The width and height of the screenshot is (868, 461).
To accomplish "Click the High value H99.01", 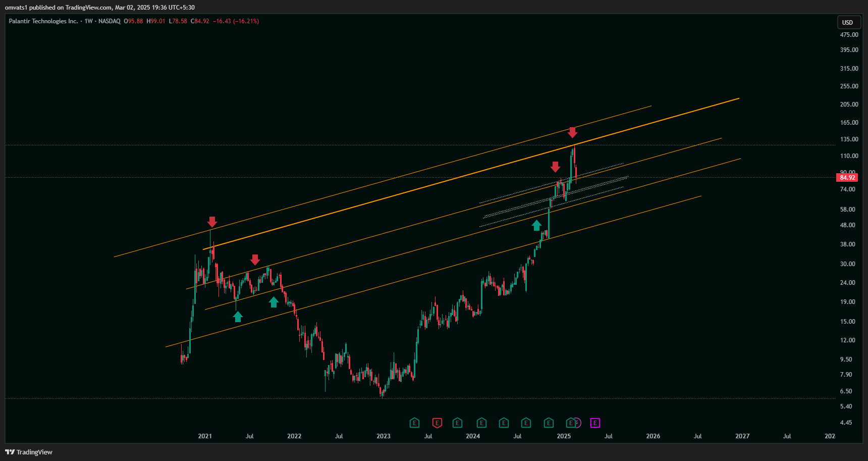I will click(156, 21).
